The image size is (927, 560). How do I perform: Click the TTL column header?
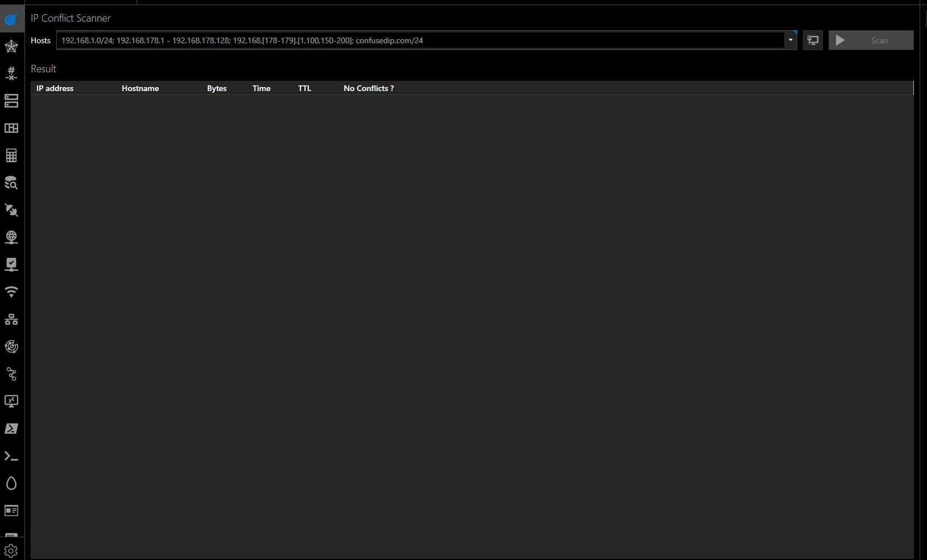pyautogui.click(x=304, y=88)
